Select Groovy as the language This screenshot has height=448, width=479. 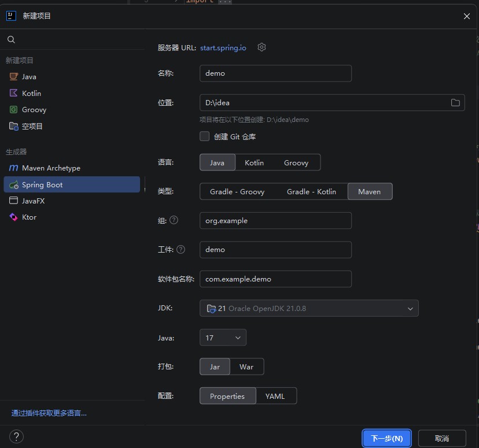296,162
